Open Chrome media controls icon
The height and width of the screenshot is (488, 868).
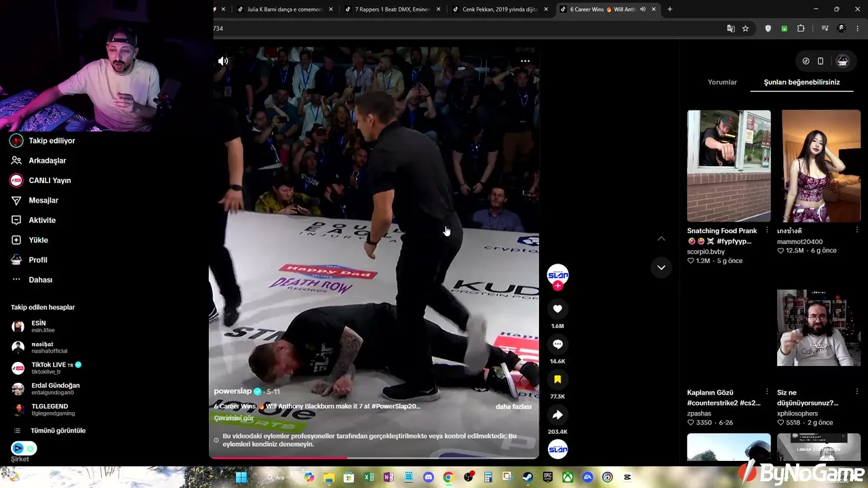tap(825, 28)
